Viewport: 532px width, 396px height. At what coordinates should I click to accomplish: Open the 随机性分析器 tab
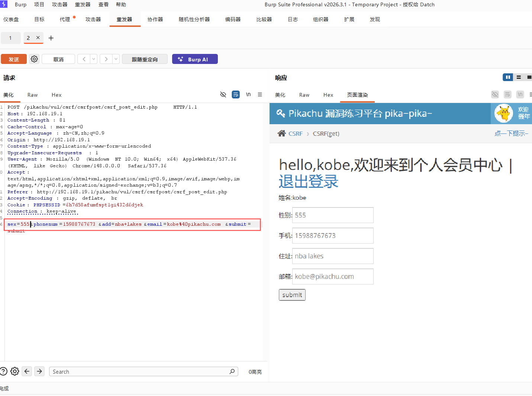coord(194,19)
